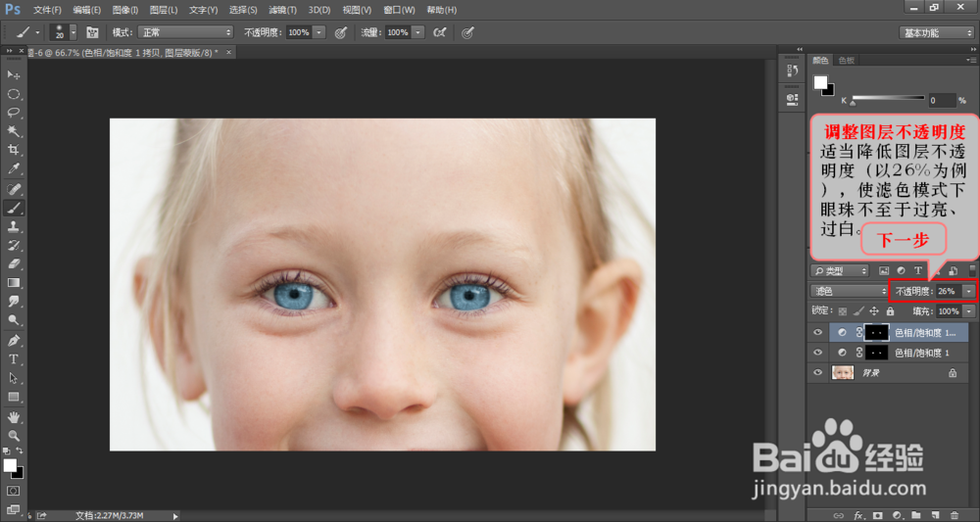Select the Rectangle shape tool
Viewport: 980px width, 522px height.
(13, 397)
